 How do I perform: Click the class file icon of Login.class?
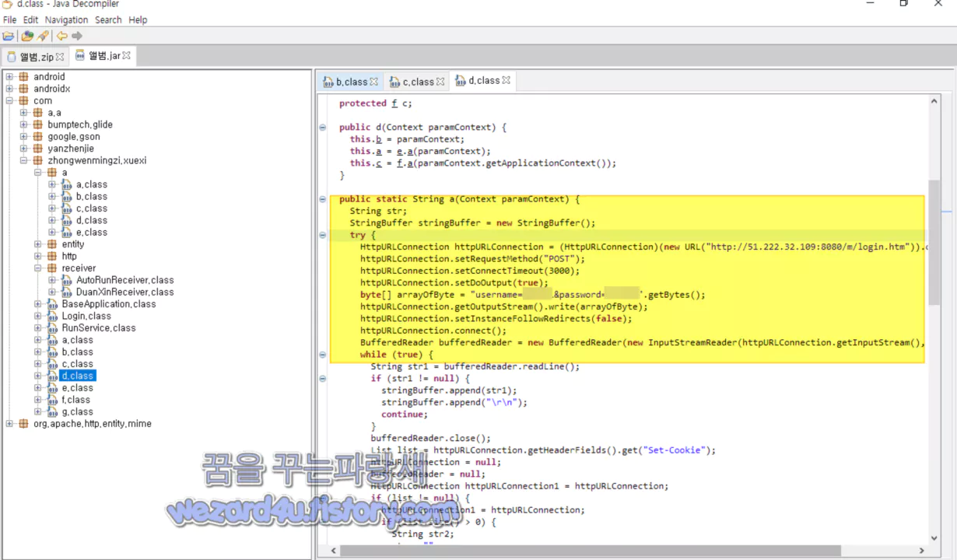[x=52, y=317]
